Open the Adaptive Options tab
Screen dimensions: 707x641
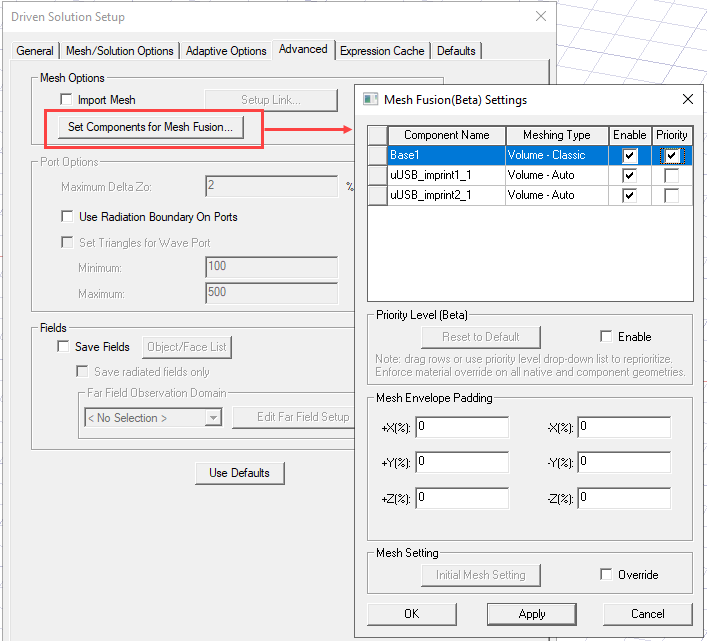(226, 51)
